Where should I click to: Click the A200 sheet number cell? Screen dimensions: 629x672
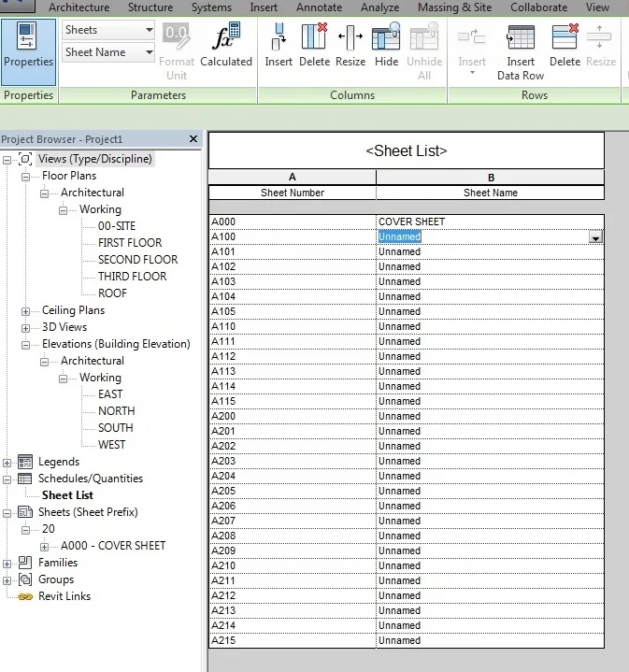coord(293,416)
